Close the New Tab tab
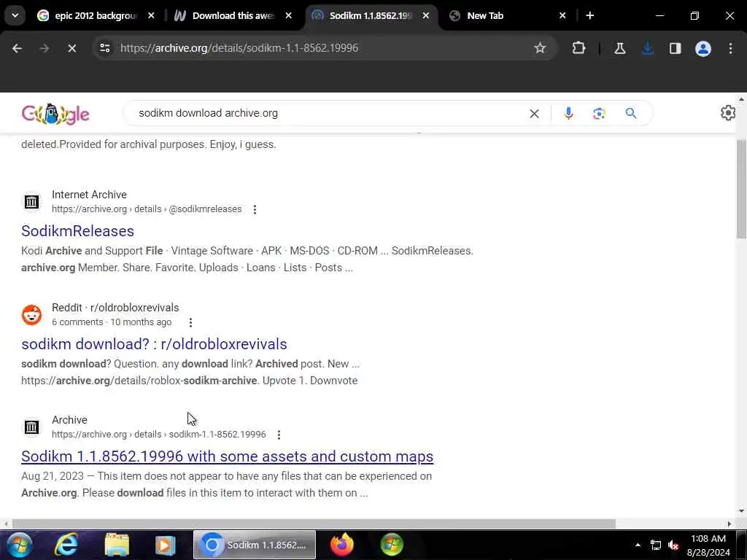The width and height of the screenshot is (747, 560). click(x=562, y=16)
